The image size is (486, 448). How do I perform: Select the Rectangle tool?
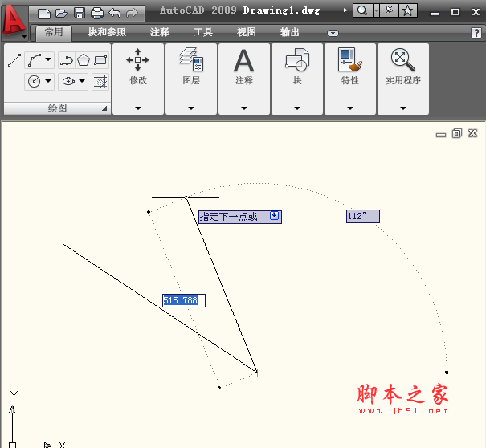click(100, 60)
